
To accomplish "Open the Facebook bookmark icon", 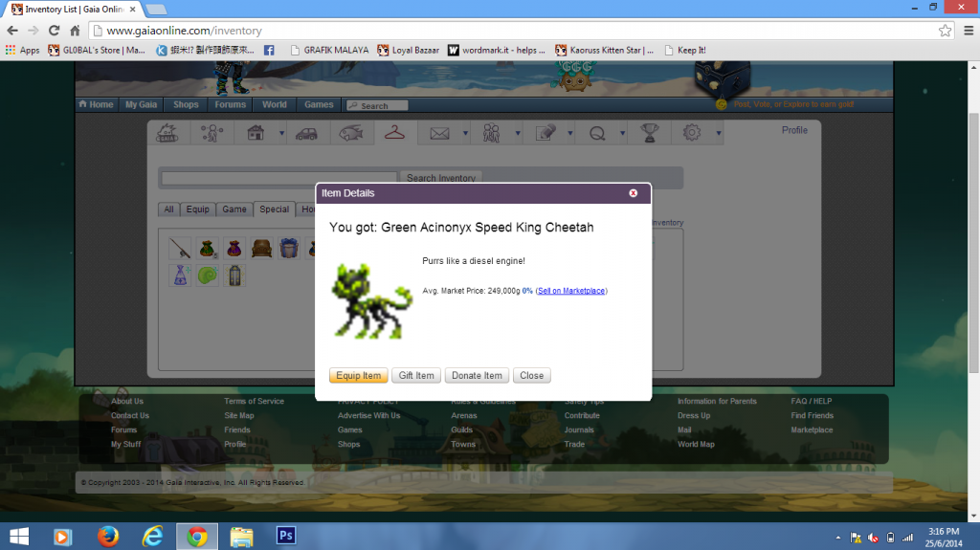I will [x=269, y=50].
